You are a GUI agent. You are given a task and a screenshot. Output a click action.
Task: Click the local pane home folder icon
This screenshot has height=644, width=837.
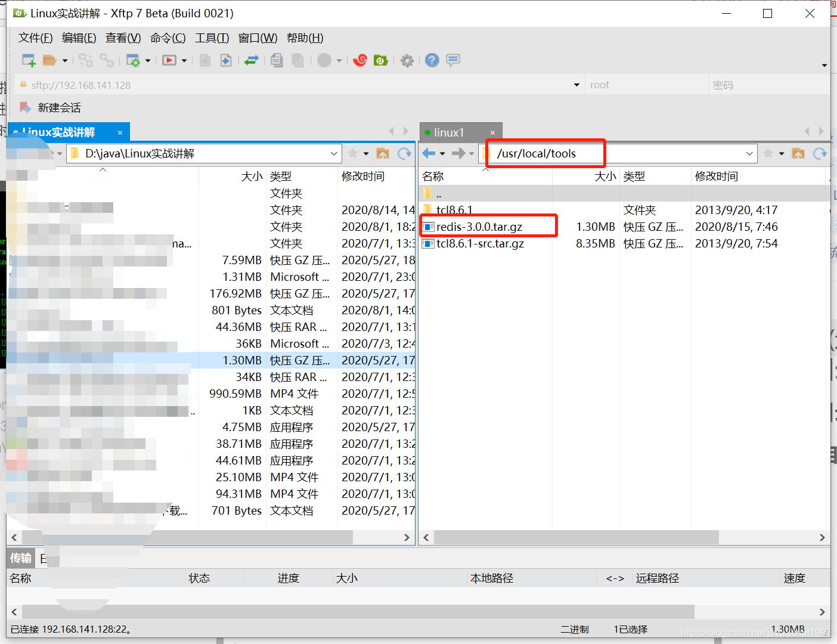click(x=383, y=154)
